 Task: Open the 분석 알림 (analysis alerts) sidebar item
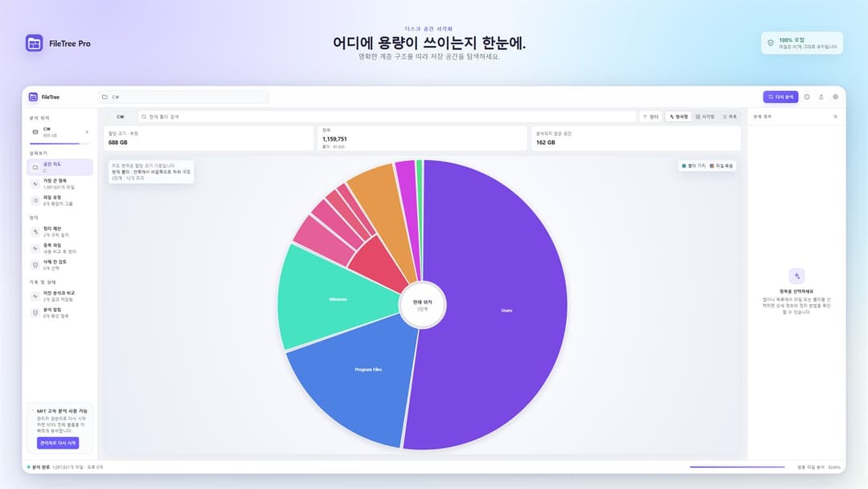pos(59,313)
